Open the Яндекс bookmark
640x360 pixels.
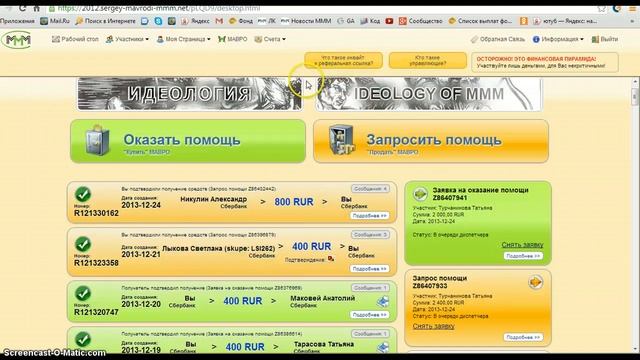pyautogui.click(x=195, y=21)
